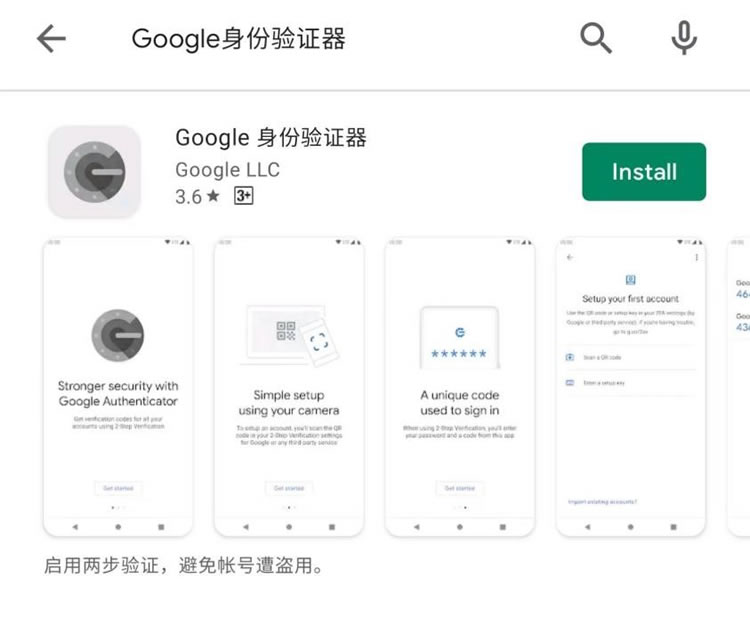The image size is (750, 619).
Task: View the 'Stronger security' screenshot
Action: [x=118, y=387]
